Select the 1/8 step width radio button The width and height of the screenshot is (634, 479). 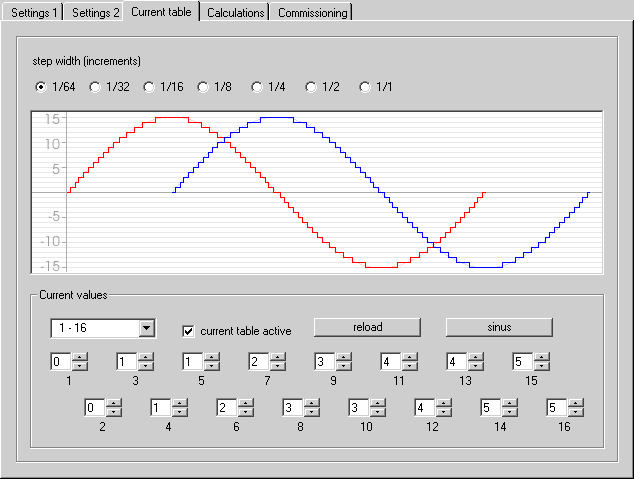pyautogui.click(x=203, y=87)
